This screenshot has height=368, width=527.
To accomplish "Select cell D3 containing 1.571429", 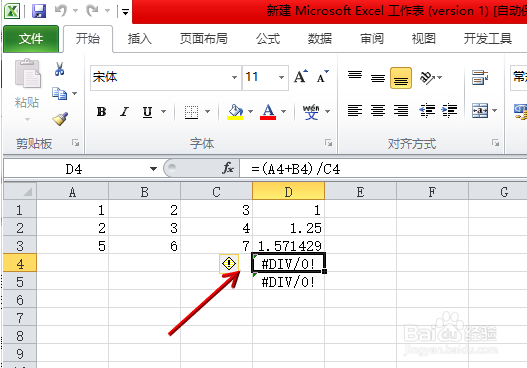I will [x=288, y=245].
